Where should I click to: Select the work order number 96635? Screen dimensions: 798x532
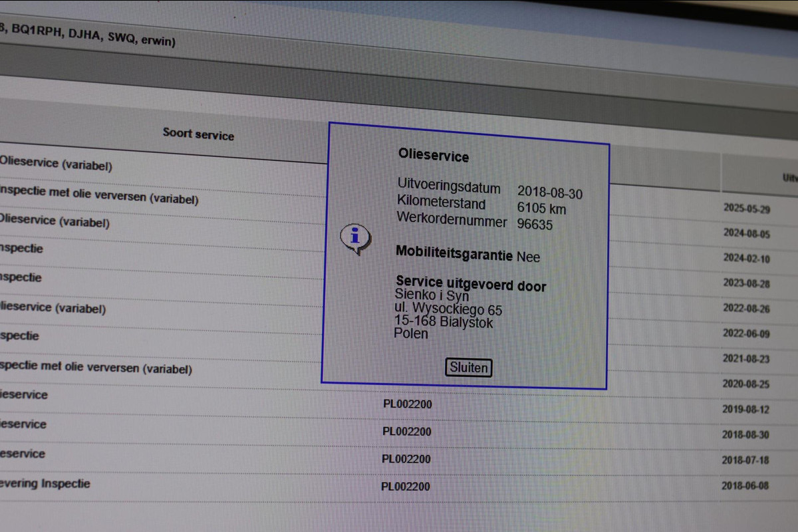(535, 224)
